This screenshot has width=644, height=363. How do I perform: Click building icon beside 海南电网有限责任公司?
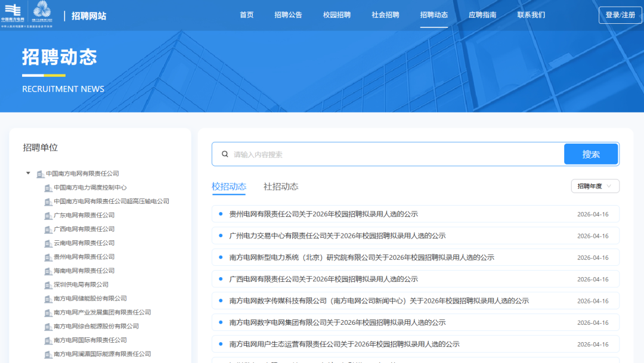(x=48, y=271)
